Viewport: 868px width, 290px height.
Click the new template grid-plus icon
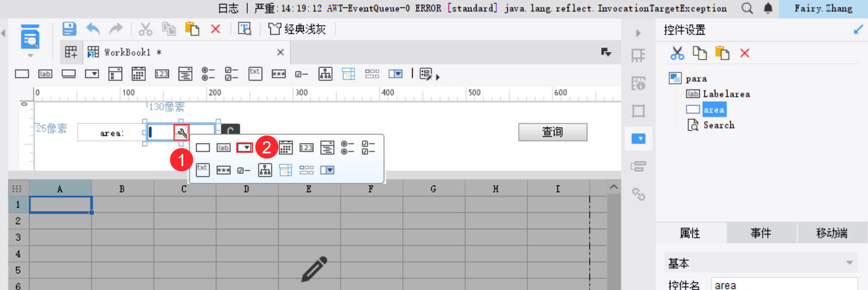pos(71,52)
